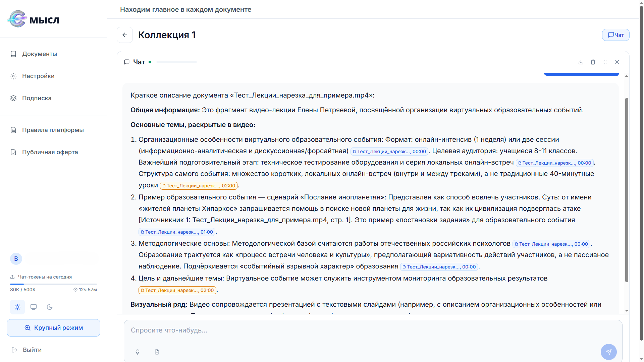The image size is (644, 362).
Task: Focus the Спросите что-нибудь input field
Action: 373,330
